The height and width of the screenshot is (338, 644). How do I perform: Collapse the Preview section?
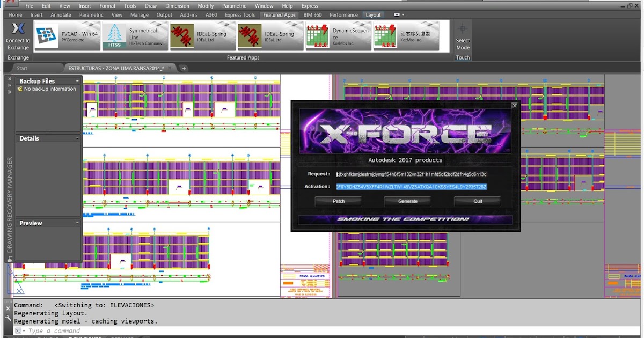(77, 223)
